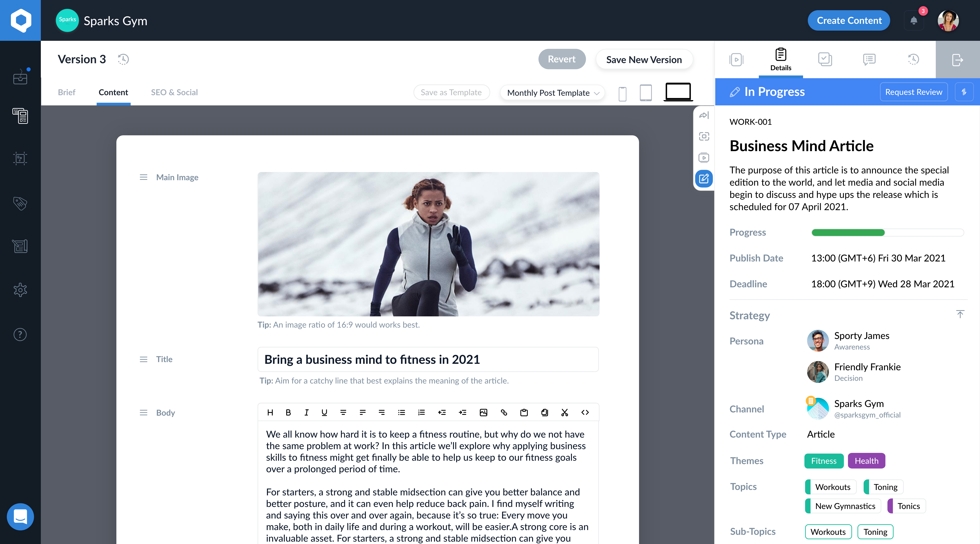Open the Details panel tab
980x544 pixels.
click(781, 59)
